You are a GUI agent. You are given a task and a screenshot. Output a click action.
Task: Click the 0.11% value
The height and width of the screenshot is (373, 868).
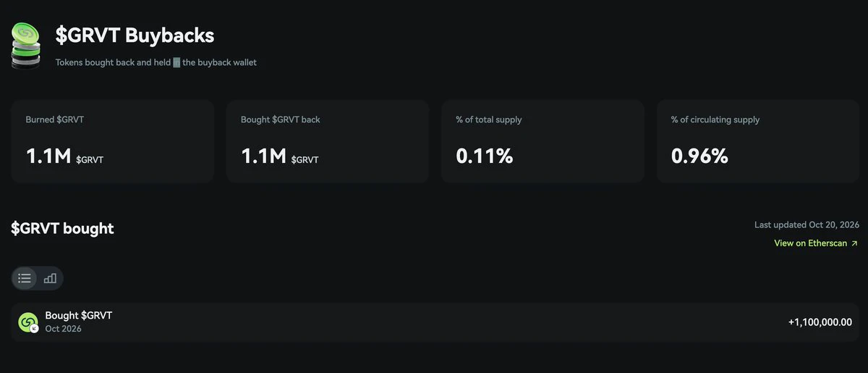pyautogui.click(x=485, y=156)
